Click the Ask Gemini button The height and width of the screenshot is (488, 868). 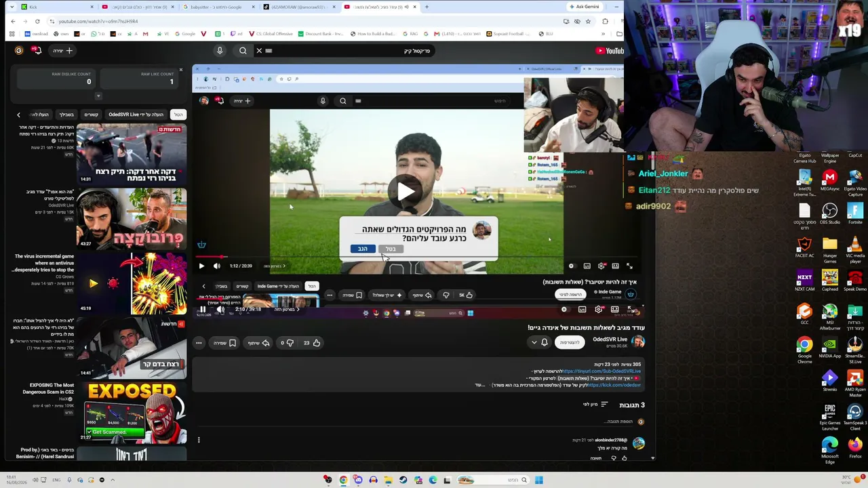[583, 7]
